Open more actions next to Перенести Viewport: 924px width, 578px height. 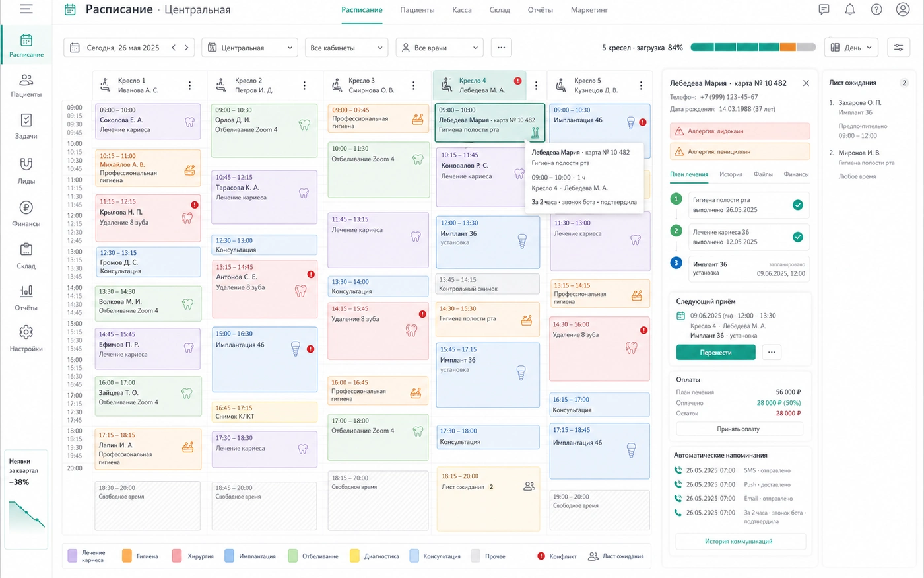[x=772, y=352]
